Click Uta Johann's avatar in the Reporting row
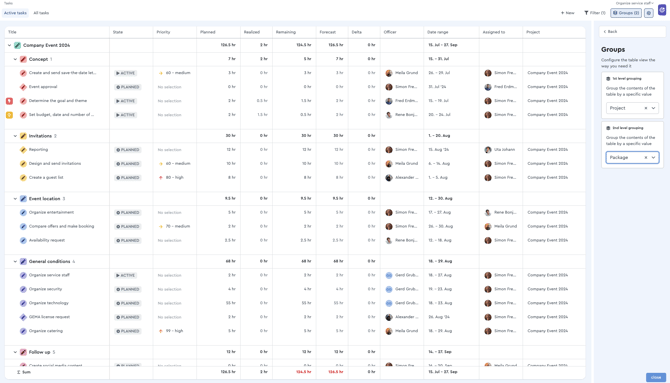670x383 pixels. pyautogui.click(x=488, y=150)
